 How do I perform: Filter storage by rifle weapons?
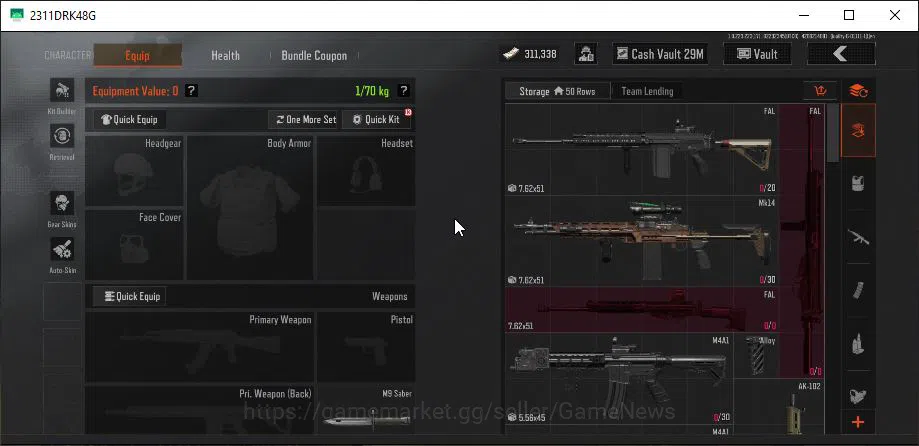click(x=859, y=237)
